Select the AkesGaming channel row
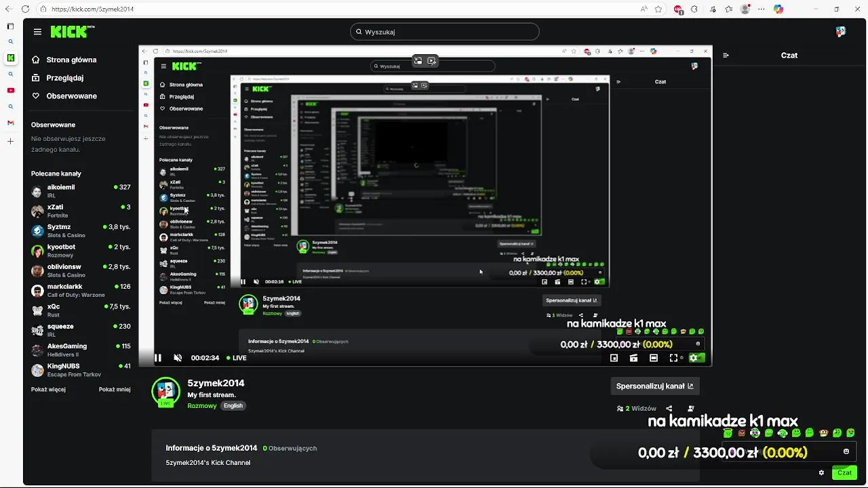Screen dimensions: 868x488 pos(81,350)
